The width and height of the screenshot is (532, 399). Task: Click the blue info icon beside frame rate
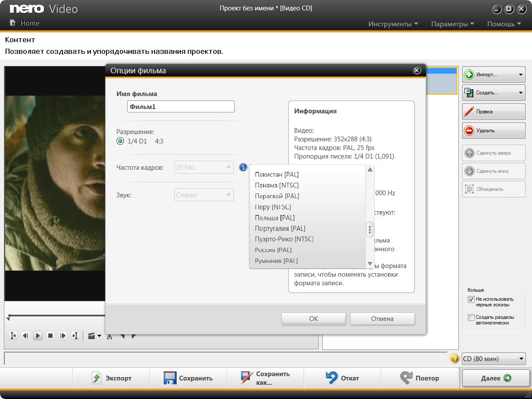[x=243, y=167]
